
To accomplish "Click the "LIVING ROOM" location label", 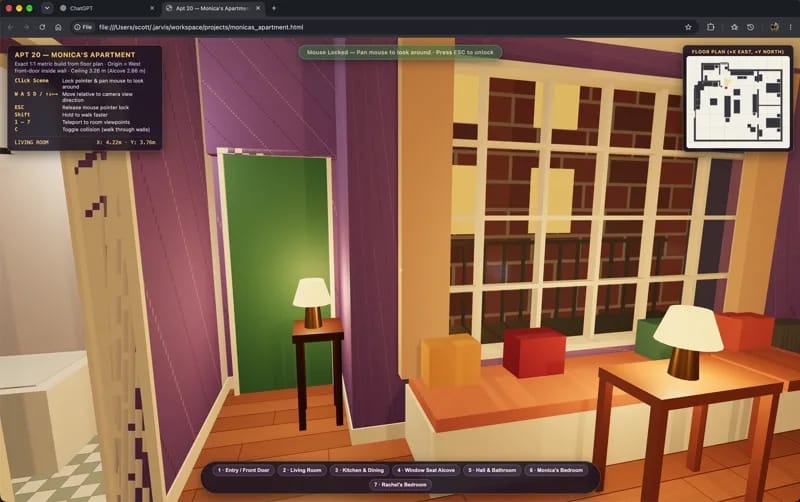I will coord(32,142).
